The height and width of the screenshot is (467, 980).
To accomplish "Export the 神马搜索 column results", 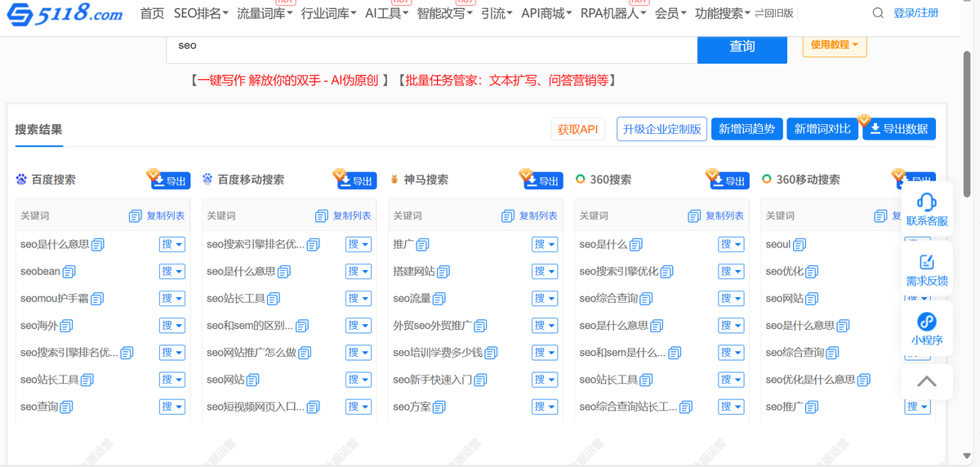I will click(x=543, y=180).
